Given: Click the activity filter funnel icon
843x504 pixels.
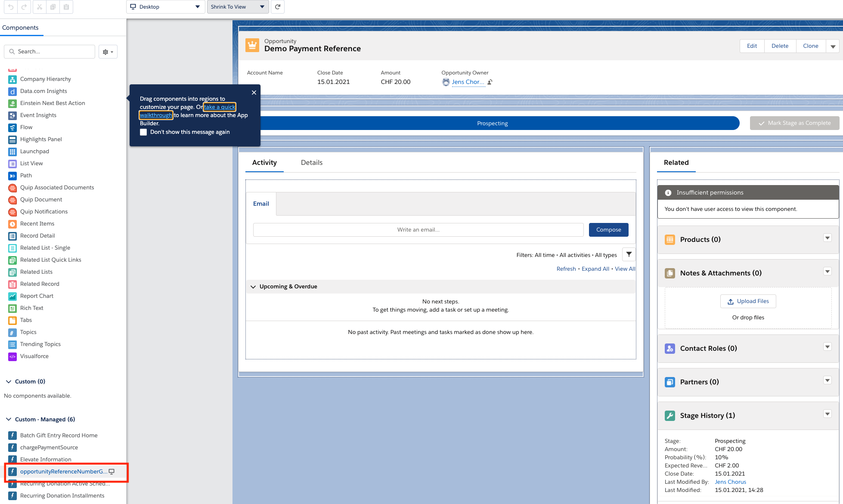Looking at the screenshot, I should click(x=629, y=254).
